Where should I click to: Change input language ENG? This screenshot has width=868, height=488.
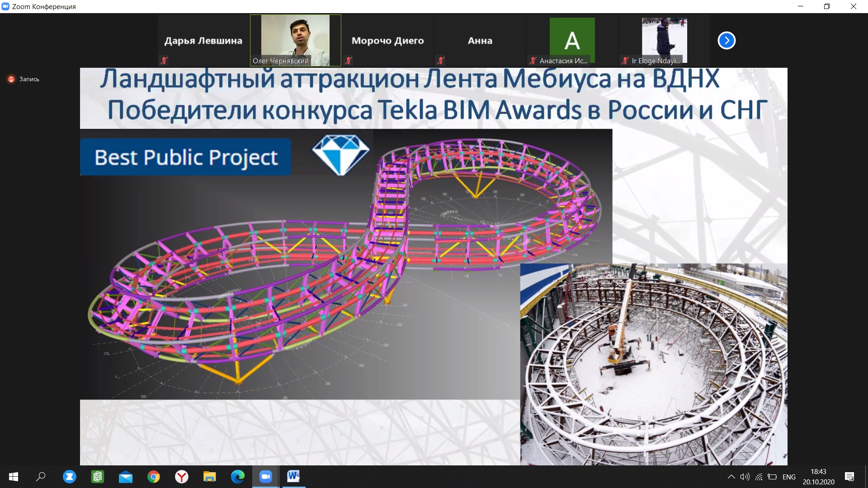pos(789,477)
